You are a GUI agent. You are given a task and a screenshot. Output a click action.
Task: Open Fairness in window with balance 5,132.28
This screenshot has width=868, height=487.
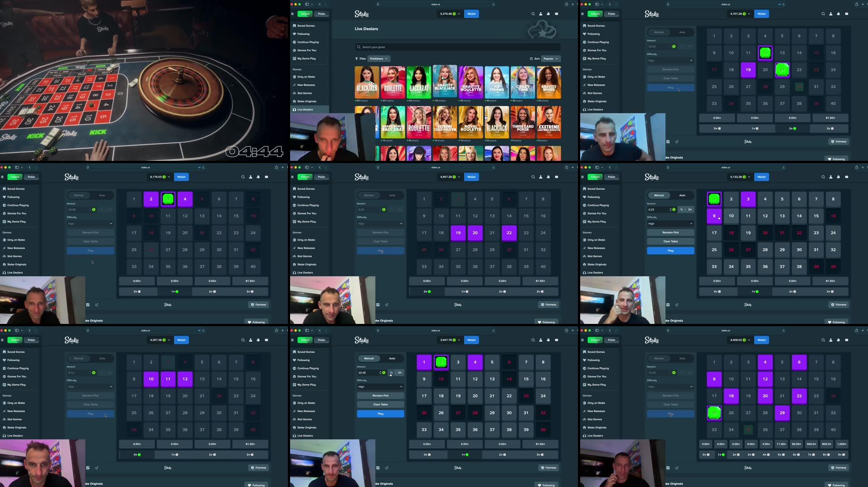[x=839, y=304]
